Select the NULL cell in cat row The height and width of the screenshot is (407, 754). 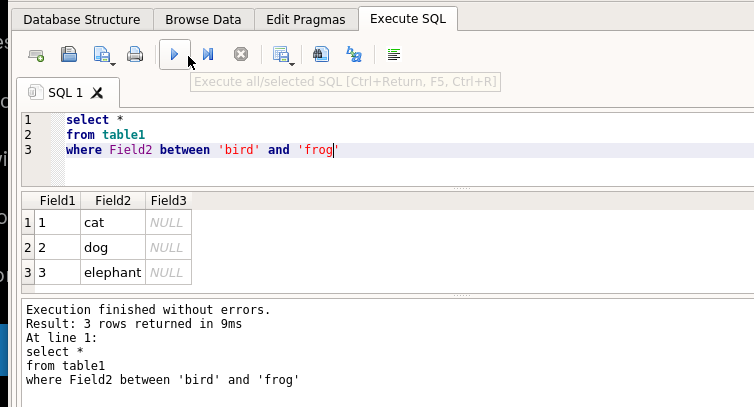pos(168,222)
